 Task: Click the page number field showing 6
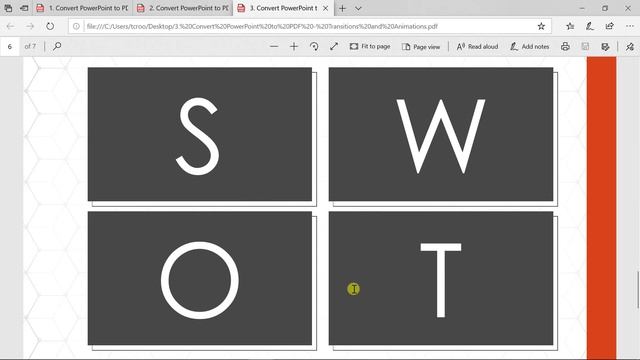click(x=10, y=47)
